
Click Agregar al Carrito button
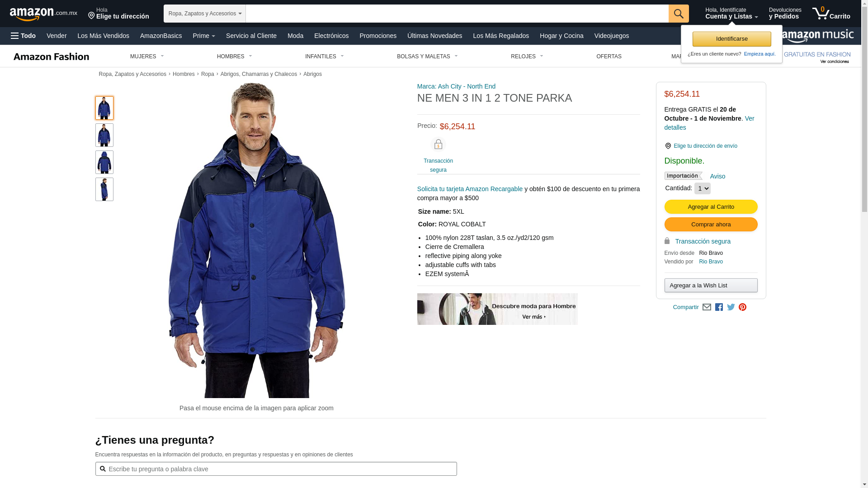click(x=711, y=207)
